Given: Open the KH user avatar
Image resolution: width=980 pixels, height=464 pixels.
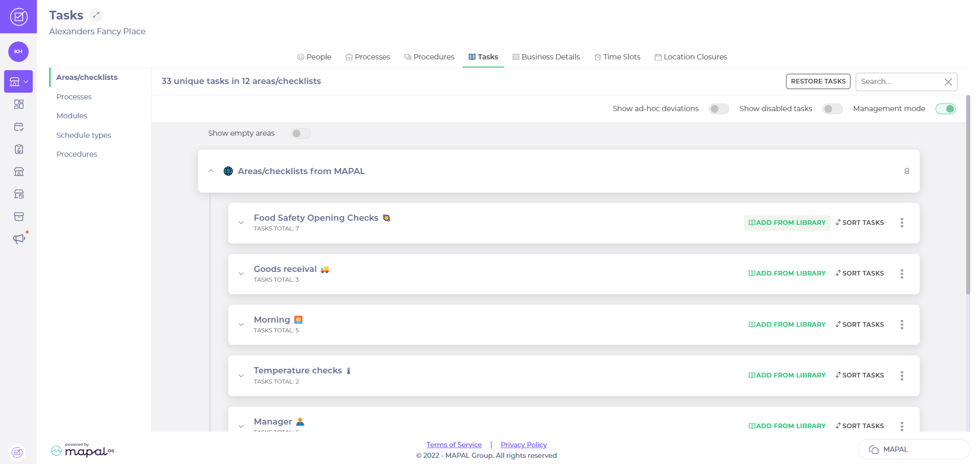Looking at the screenshot, I should point(18,52).
